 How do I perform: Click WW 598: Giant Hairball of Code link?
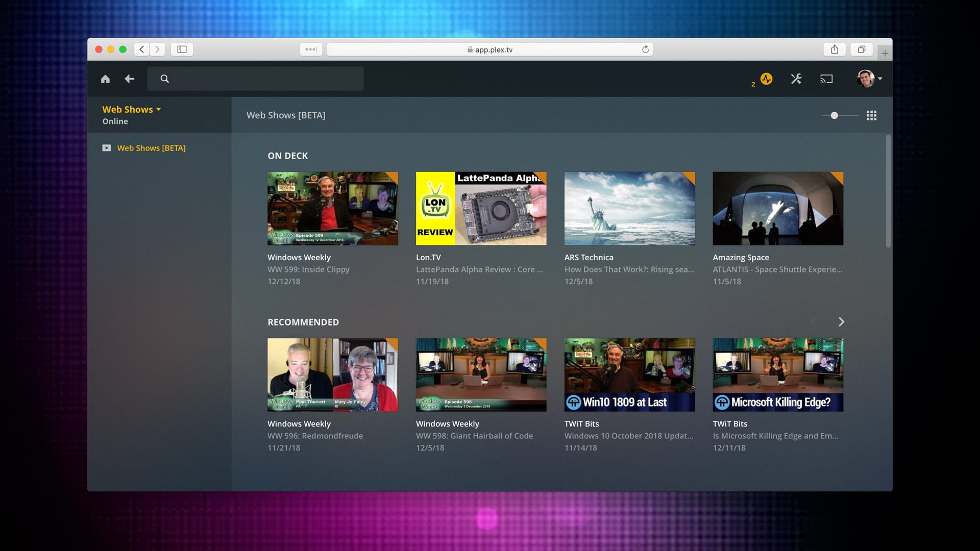(474, 436)
